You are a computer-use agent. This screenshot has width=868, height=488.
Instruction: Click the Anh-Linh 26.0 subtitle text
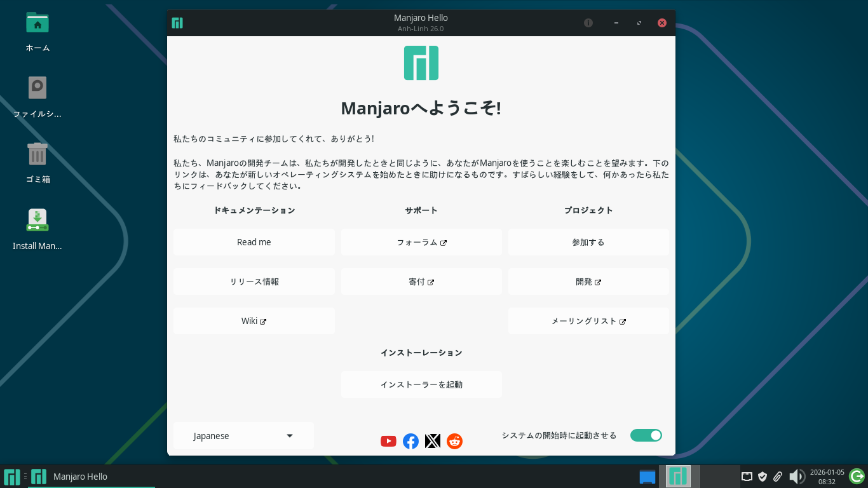[421, 29]
